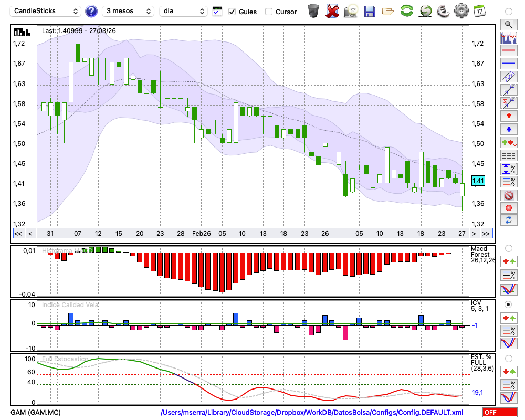Click the green refresh arrows icon

(x=406, y=11)
